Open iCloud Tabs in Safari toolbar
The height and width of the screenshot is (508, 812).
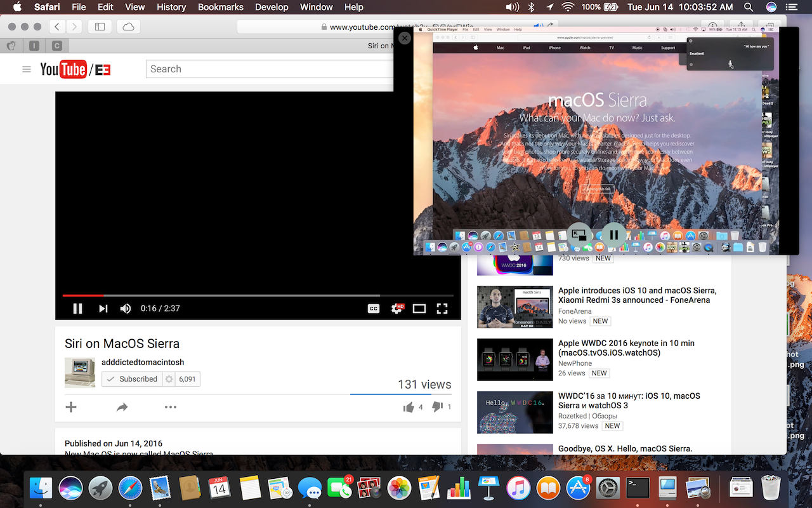pos(128,27)
